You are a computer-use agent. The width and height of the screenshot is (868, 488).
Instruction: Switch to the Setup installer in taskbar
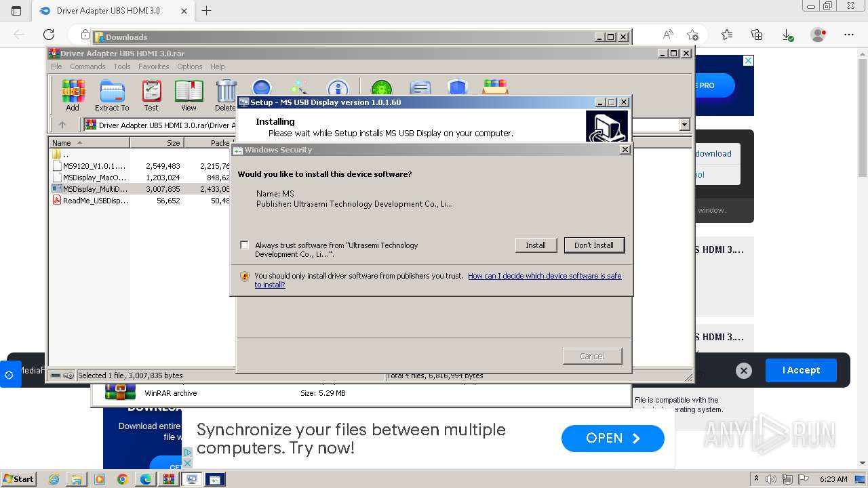pos(191,479)
